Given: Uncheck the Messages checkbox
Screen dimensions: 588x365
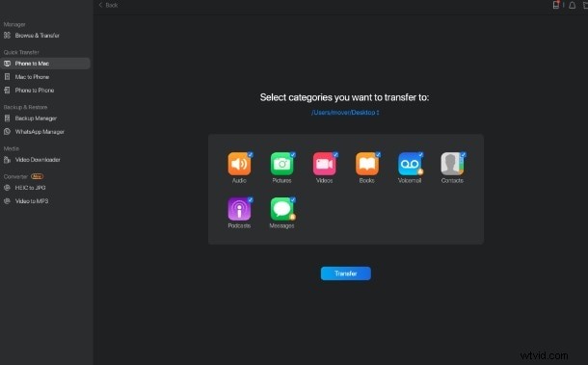Looking at the screenshot, I should point(293,199).
